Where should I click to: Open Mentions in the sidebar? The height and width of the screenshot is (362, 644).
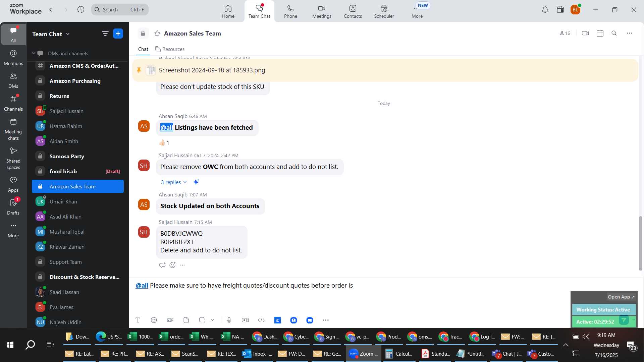pos(13,58)
